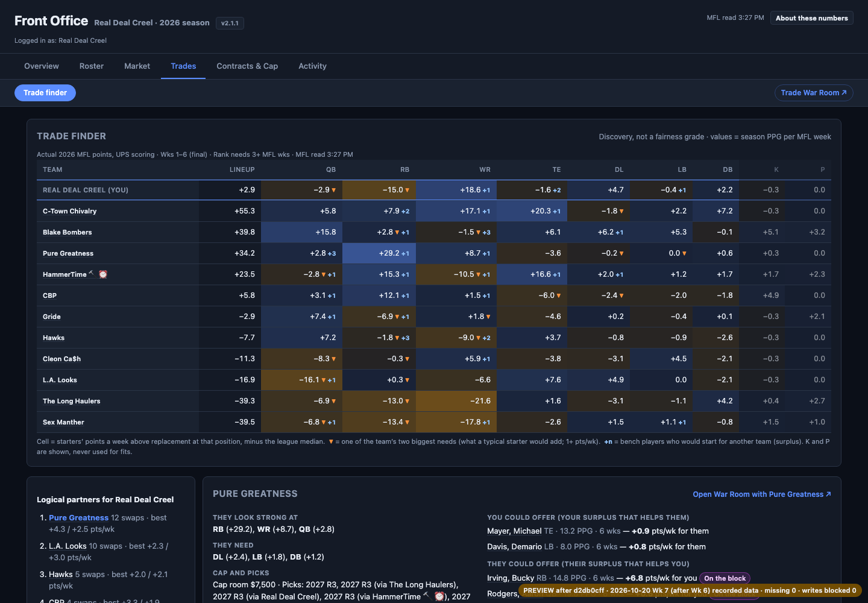Click the About these numbers button

pos(811,18)
